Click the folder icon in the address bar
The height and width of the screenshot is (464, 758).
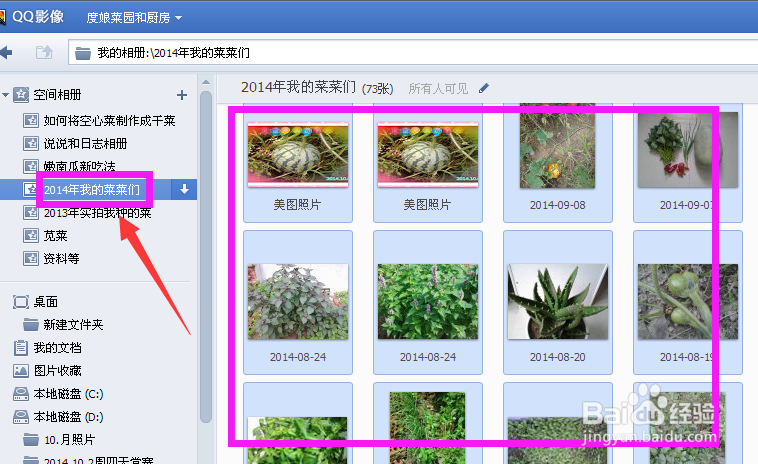coord(83,53)
